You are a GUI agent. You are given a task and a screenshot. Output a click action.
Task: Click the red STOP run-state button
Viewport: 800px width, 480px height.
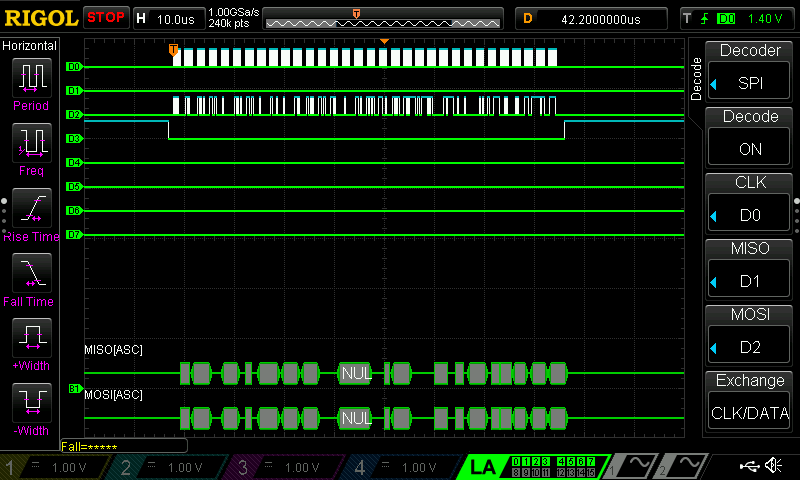106,18
